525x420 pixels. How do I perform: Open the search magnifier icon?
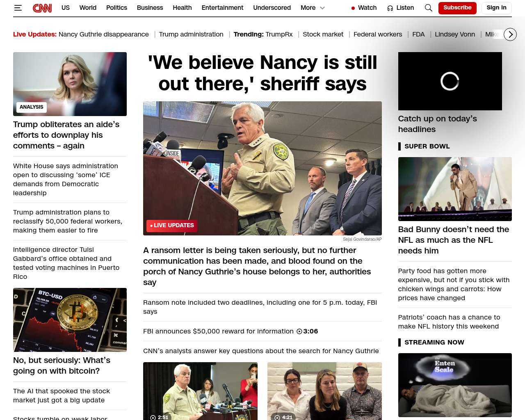tap(429, 8)
